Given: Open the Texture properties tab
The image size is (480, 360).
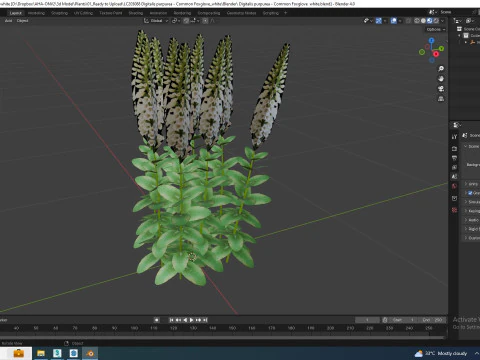Looking at the screenshot, I should [454, 210].
